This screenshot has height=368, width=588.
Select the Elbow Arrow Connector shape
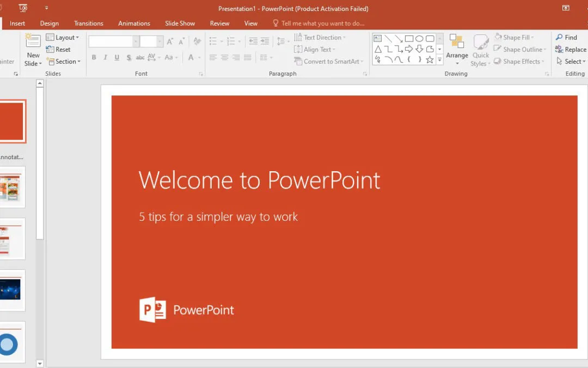(399, 49)
